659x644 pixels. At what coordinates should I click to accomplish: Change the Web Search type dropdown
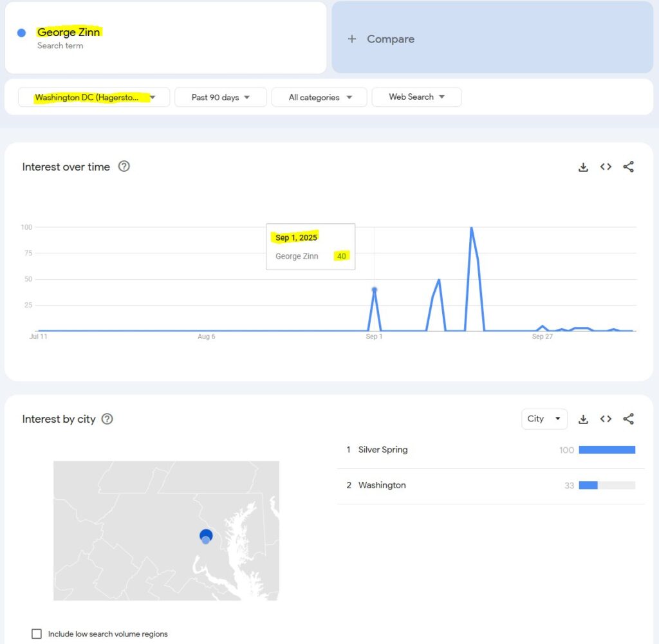pyautogui.click(x=416, y=97)
